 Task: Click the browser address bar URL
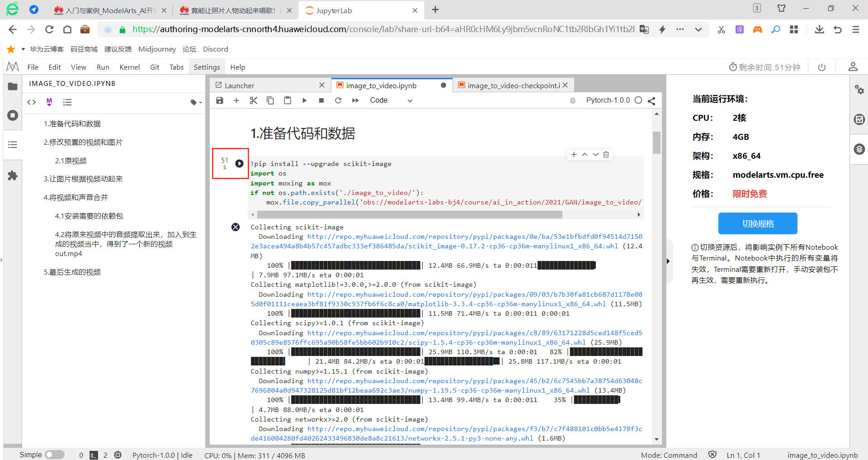(383, 29)
